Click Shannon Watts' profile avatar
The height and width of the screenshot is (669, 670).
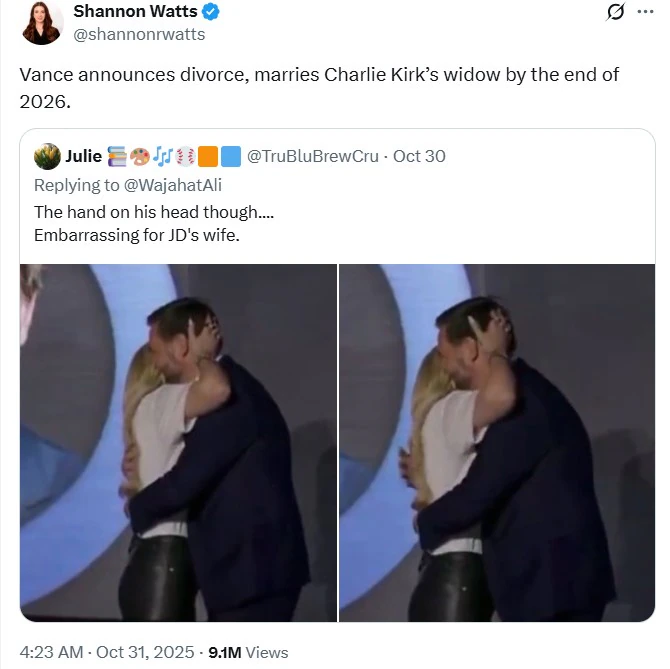point(42,23)
